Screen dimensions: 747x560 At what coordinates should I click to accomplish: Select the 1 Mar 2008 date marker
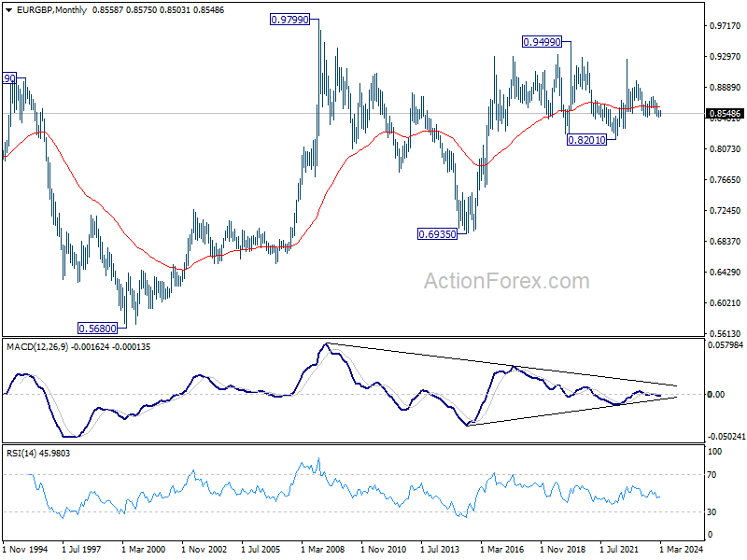323,549
